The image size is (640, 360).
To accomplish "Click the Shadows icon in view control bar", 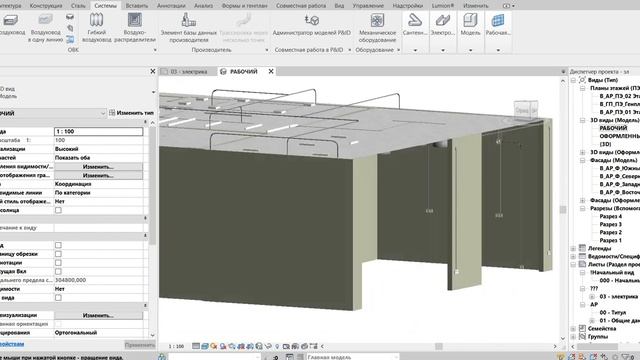I will click(223, 346).
